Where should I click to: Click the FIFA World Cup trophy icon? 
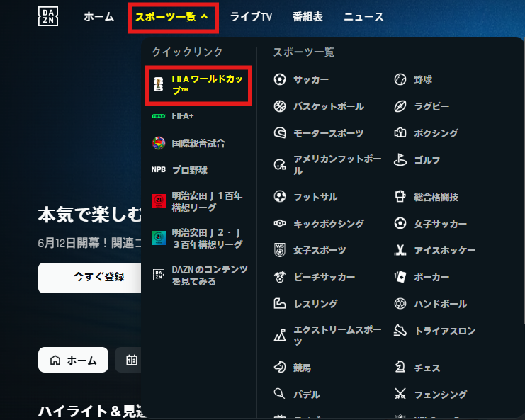pyautogui.click(x=159, y=84)
